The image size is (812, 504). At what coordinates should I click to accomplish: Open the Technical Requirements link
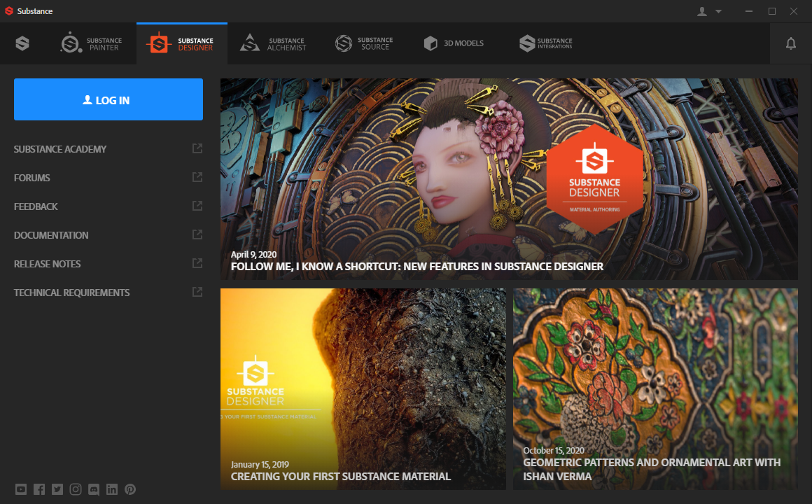coord(72,293)
